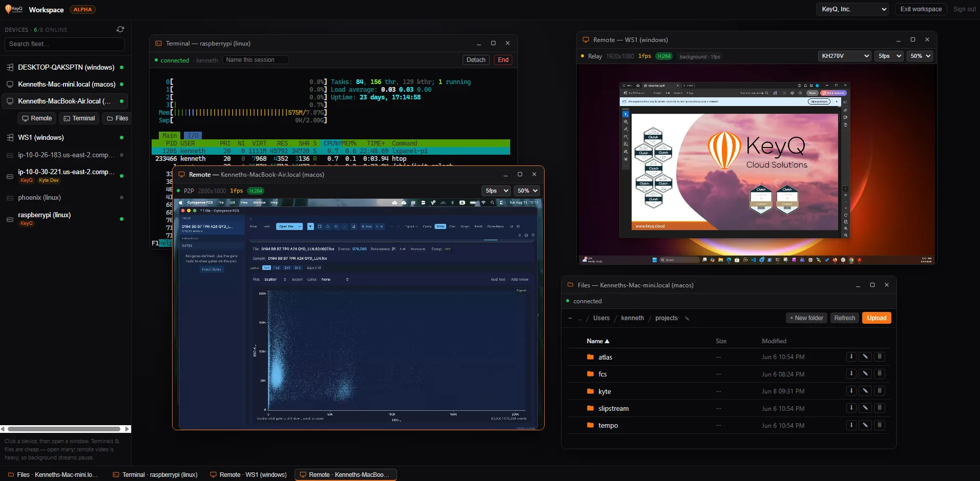
Task: Go to Users in file breadcrumb
Action: point(601,318)
